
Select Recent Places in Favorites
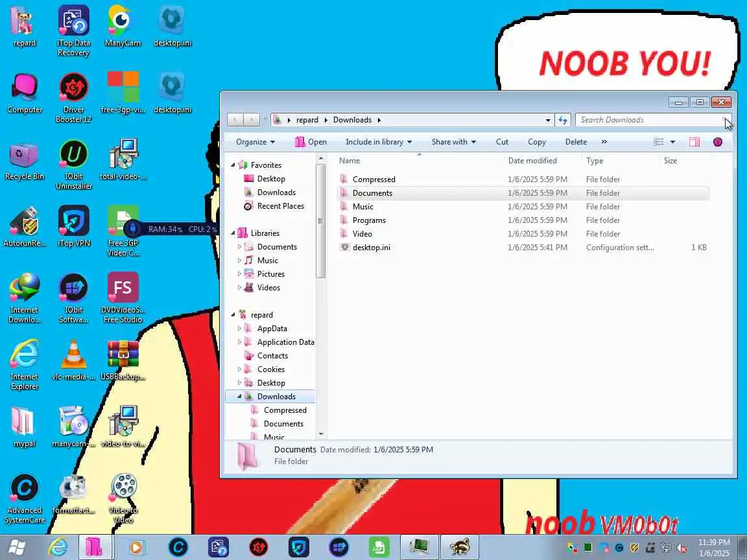pos(281,206)
